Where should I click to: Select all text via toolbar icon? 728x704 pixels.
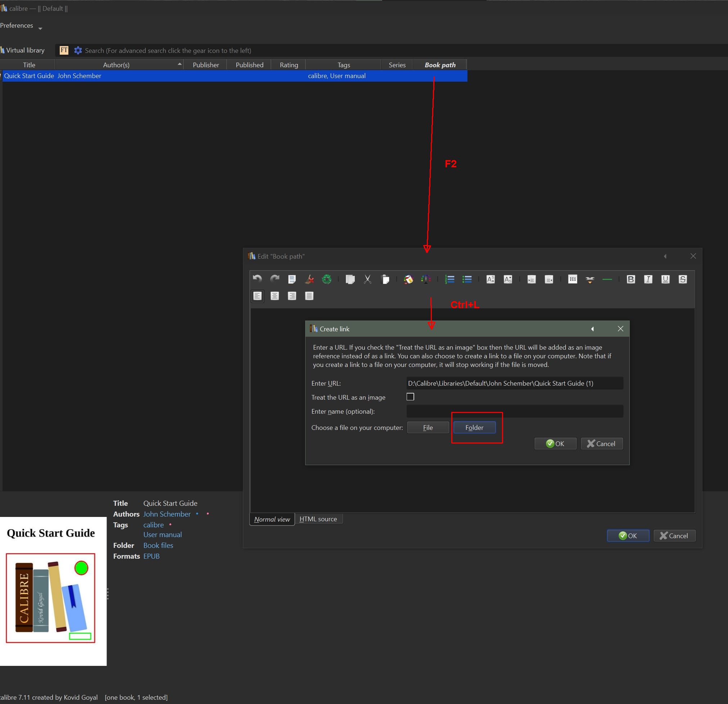[292, 279]
